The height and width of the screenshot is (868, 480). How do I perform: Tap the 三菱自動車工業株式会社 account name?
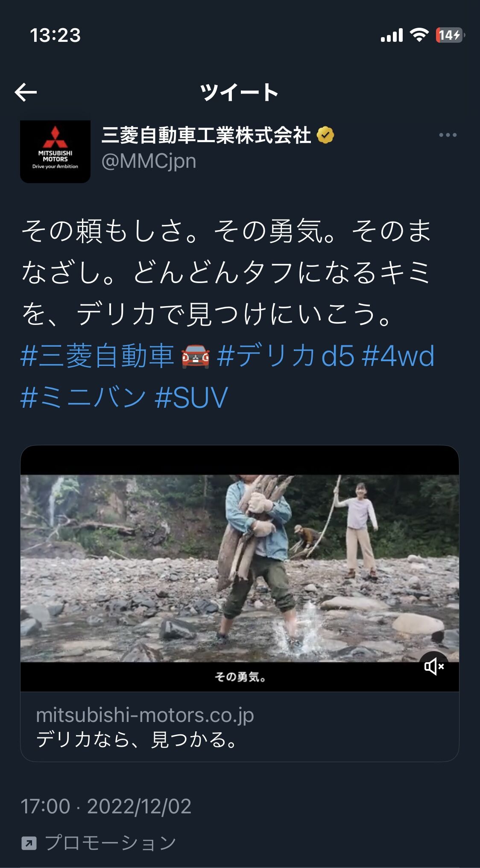point(206,135)
